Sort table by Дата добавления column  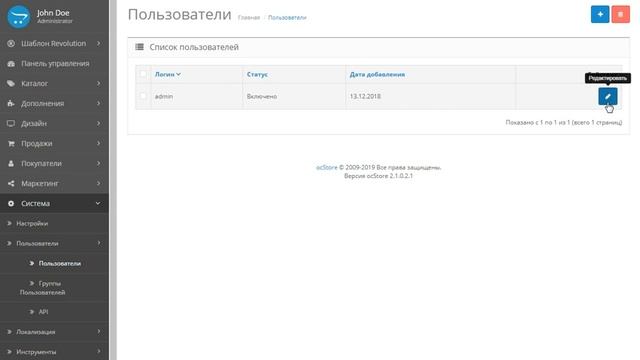[x=377, y=74]
